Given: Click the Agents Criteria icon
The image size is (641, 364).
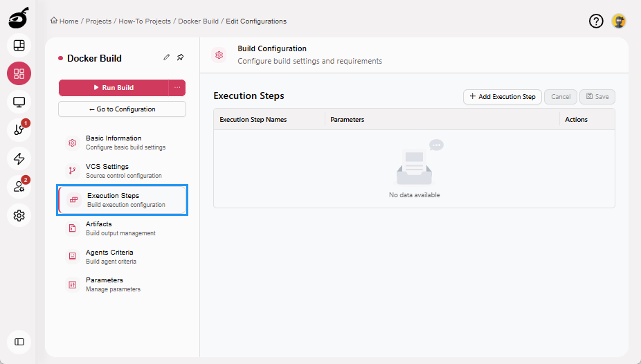Looking at the screenshot, I should click(x=73, y=256).
